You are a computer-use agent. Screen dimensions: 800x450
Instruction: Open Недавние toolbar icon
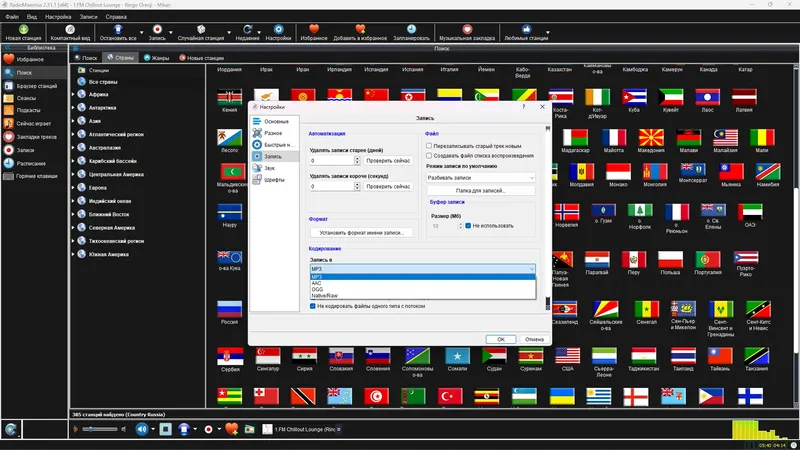coord(247,30)
